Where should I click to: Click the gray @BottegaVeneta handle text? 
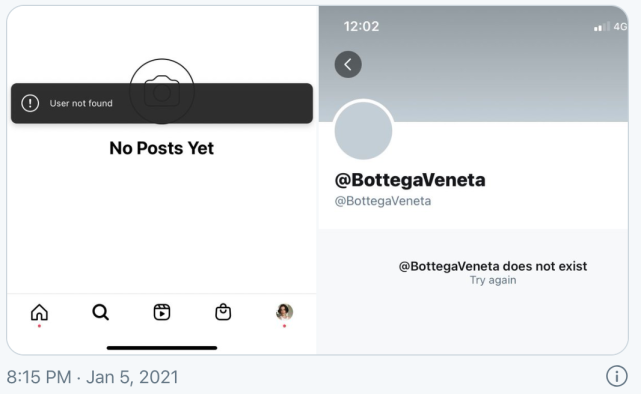(x=383, y=201)
